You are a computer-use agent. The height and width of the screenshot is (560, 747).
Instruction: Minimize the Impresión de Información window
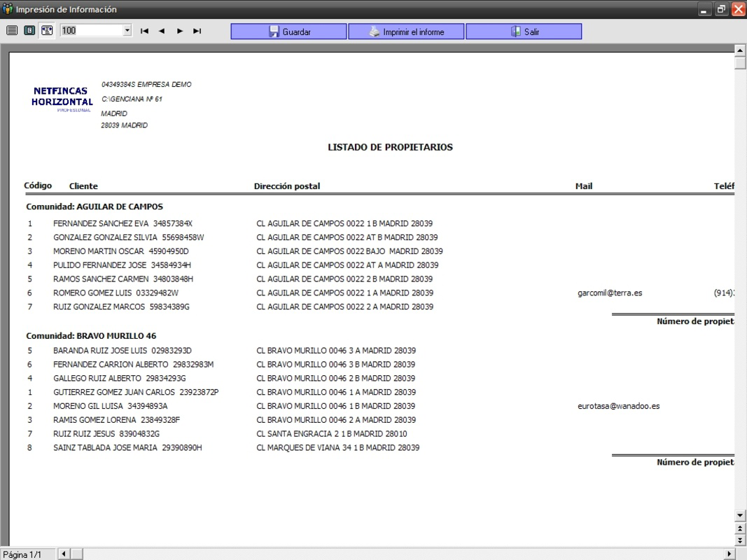pyautogui.click(x=704, y=10)
